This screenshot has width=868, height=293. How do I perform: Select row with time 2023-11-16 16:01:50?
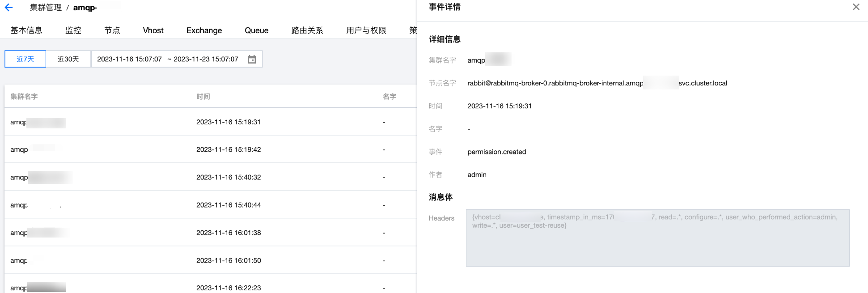click(211, 260)
